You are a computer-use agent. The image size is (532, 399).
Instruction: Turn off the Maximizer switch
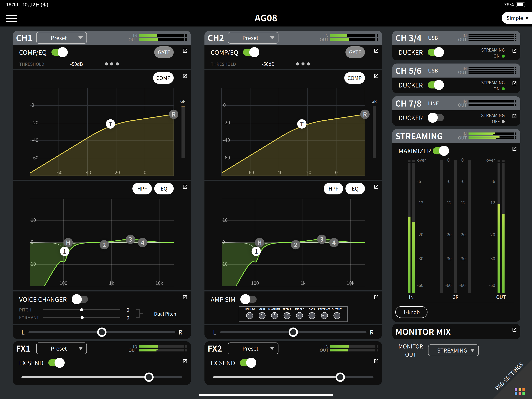(x=441, y=151)
